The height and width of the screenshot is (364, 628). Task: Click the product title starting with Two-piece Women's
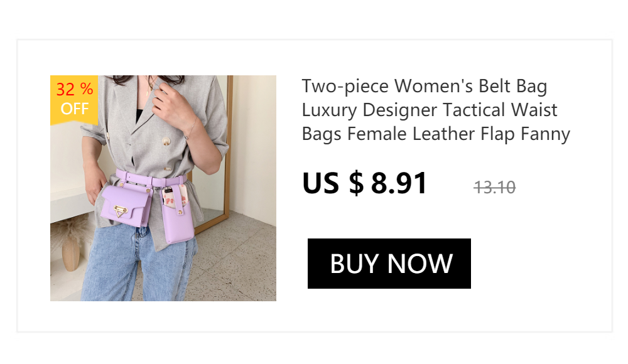(x=436, y=110)
